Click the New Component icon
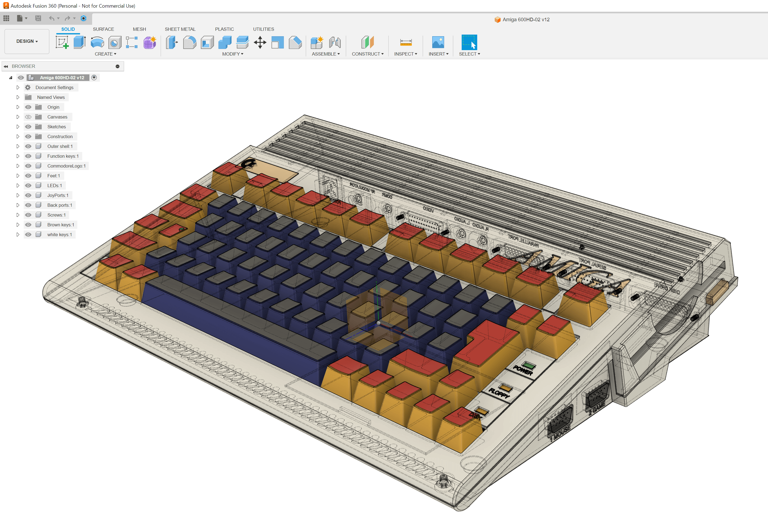This screenshot has height=532, width=768. click(317, 42)
